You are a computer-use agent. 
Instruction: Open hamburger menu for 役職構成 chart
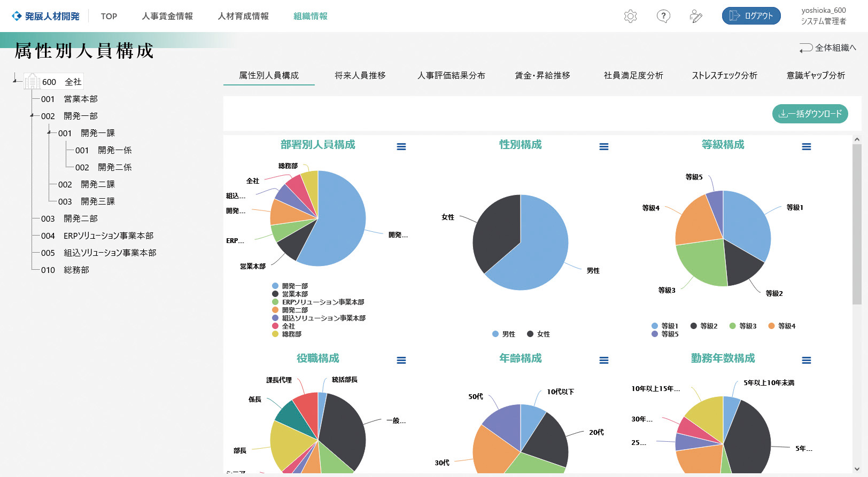coord(401,361)
